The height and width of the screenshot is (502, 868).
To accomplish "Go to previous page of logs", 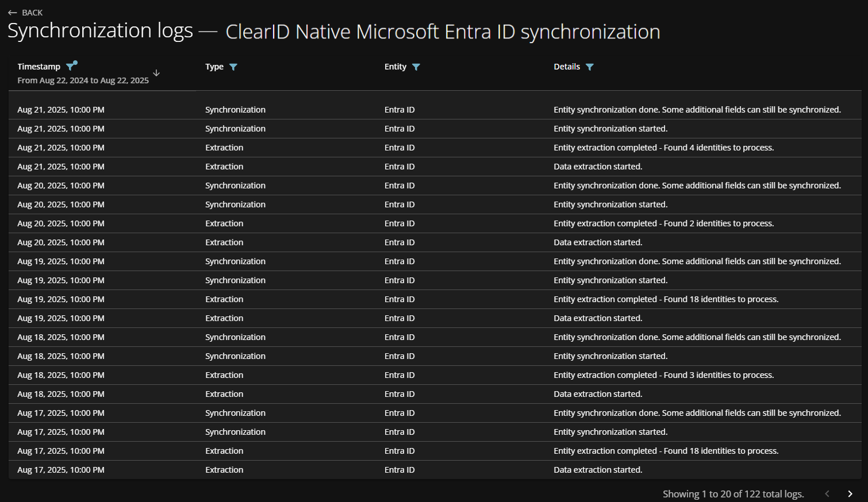I will [x=827, y=494].
